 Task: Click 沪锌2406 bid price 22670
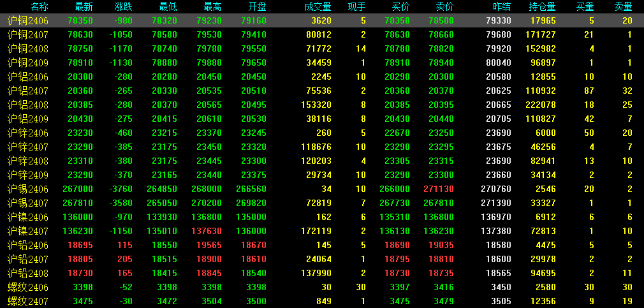point(399,133)
